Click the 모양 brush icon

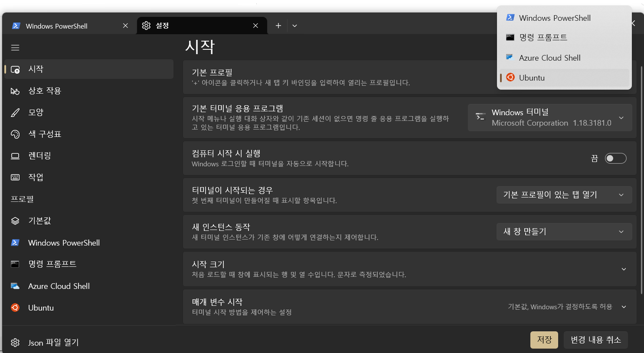coord(15,113)
